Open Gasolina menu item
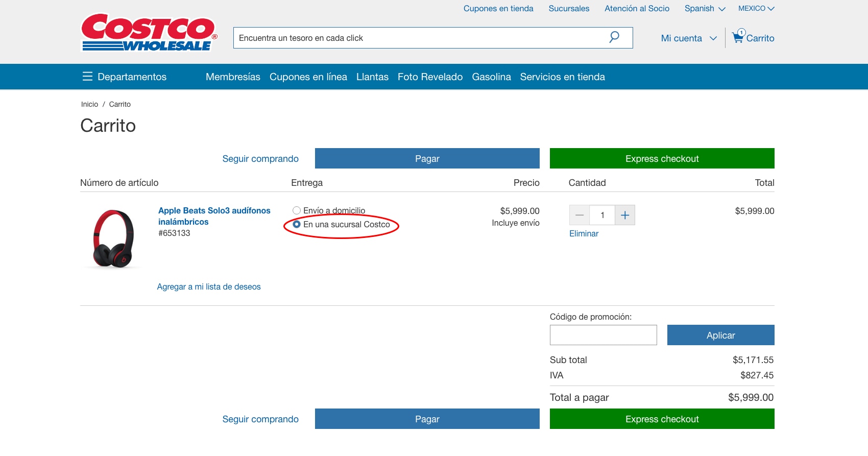 click(x=491, y=77)
